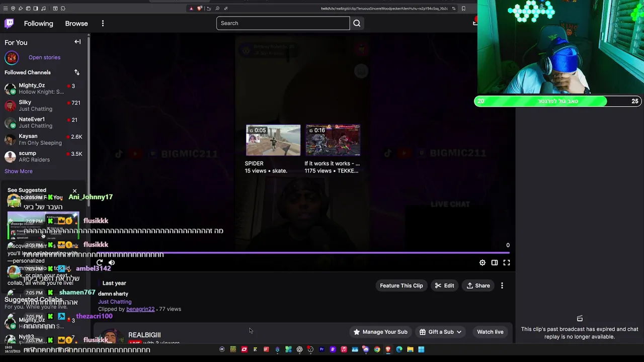This screenshot has height=362, width=644.
Task: Open the Just Chatting category link
Action: tap(115, 302)
